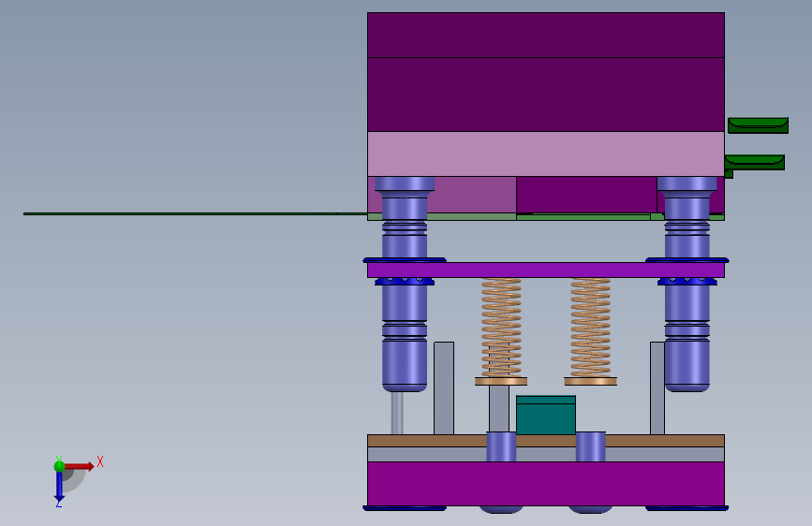Select the gray plate beneath the brown plate
The image size is (812, 526).
[x=546, y=455]
